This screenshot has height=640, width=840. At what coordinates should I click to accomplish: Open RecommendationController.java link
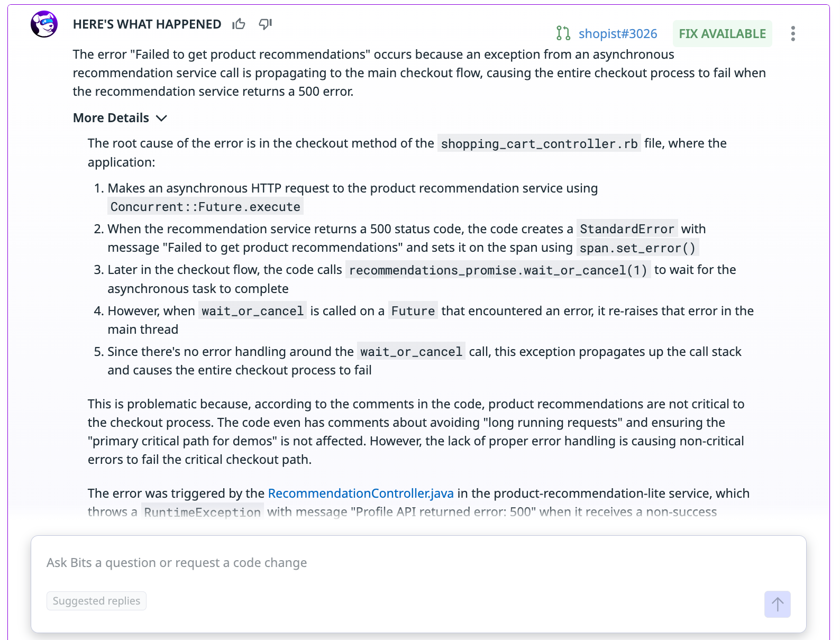tap(360, 493)
